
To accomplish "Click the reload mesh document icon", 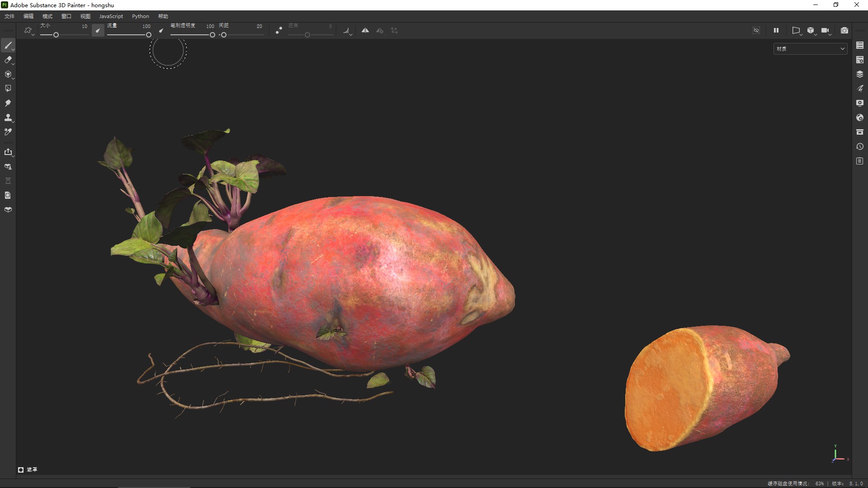I will coord(8,196).
